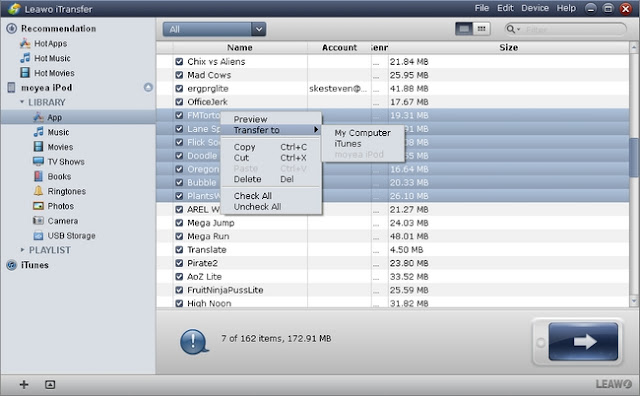
Task: Sort by the Name column header
Action: [240, 47]
